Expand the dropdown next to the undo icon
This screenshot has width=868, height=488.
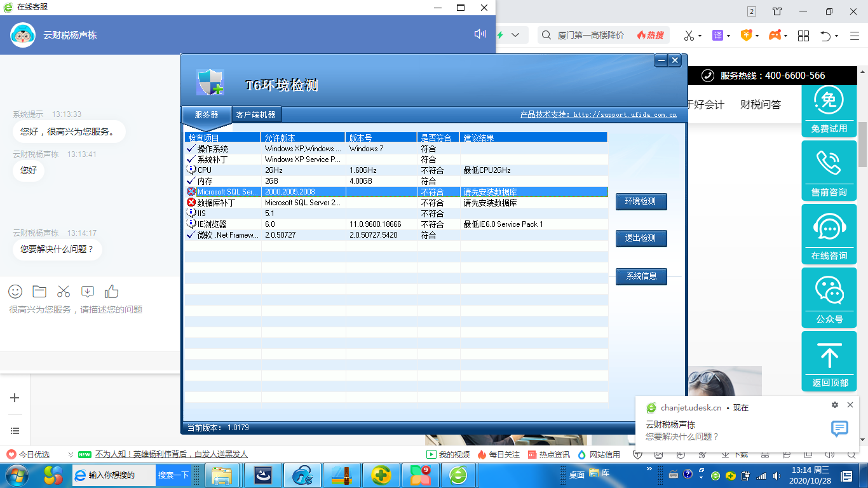coord(837,36)
